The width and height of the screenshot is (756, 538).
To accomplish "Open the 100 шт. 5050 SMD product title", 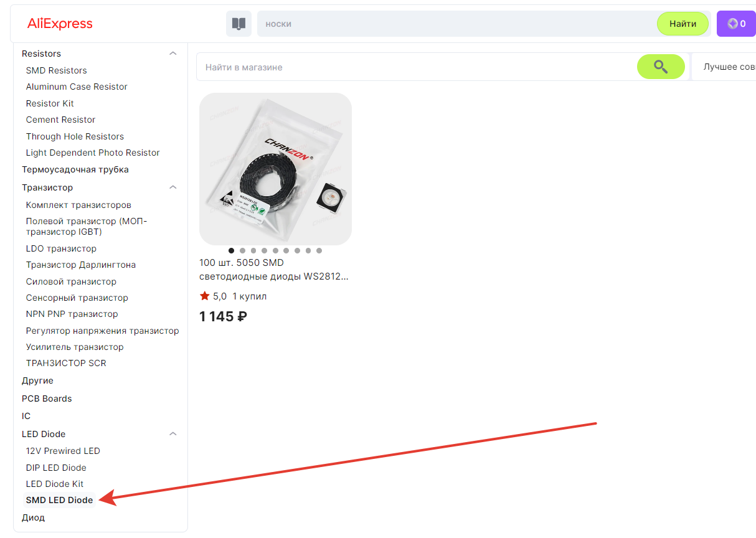I will coord(274,270).
